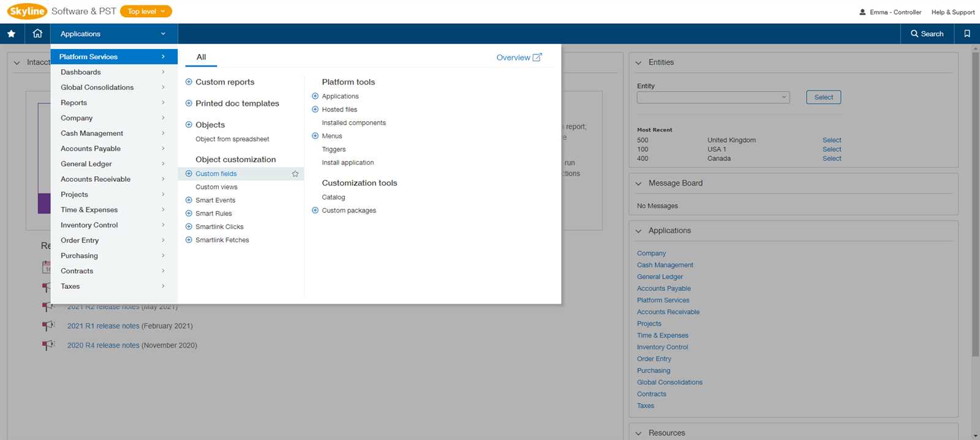980x440 pixels.
Task: Click the megaphone icon beside 2021 R1 release notes
Action: click(48, 326)
